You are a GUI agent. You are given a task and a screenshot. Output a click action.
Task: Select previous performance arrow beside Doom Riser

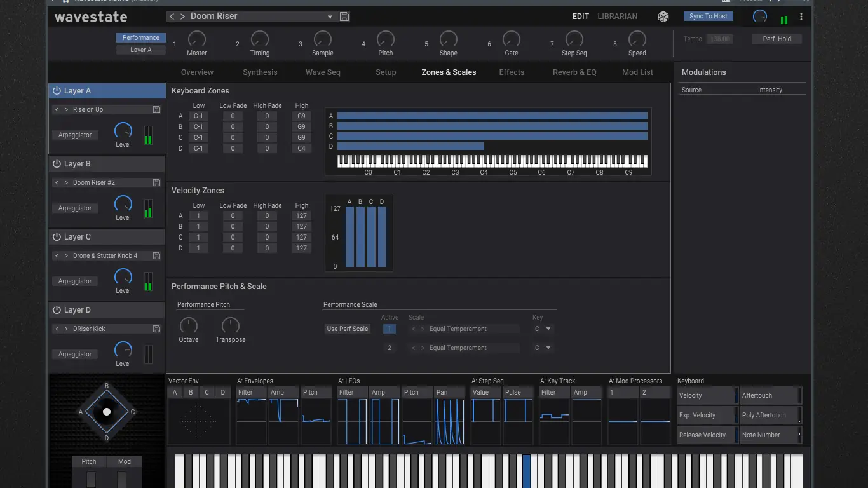172,17
